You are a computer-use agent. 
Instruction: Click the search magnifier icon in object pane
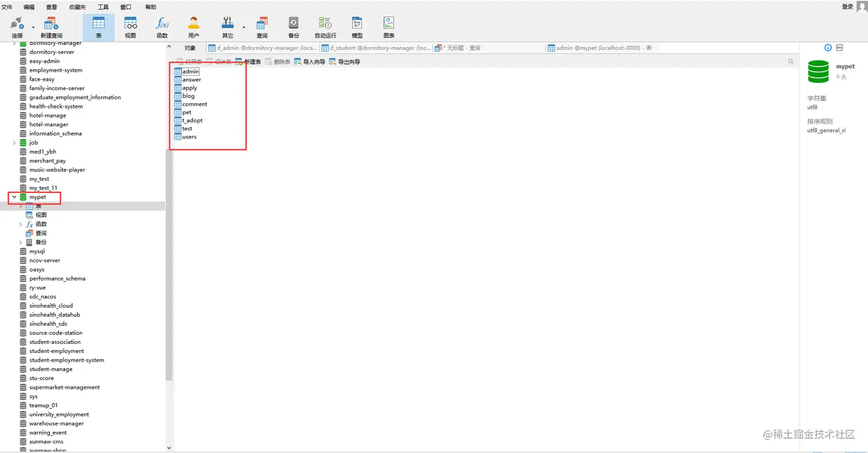(791, 61)
